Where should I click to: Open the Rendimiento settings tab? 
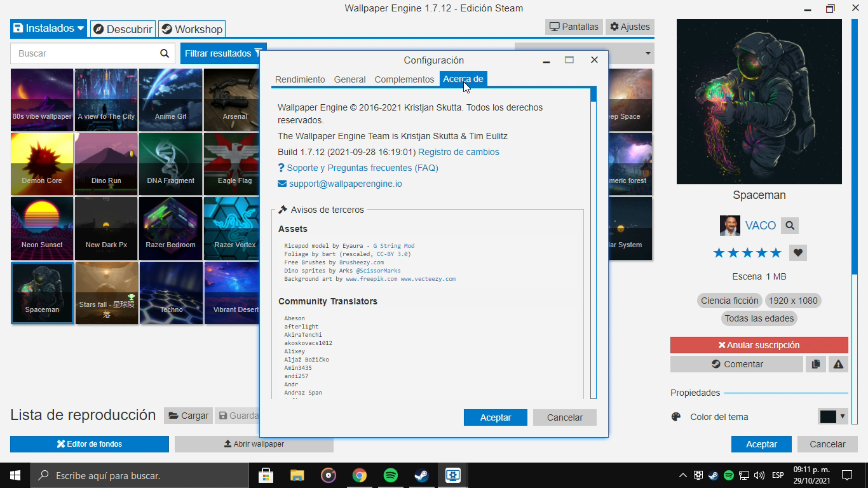coord(300,79)
